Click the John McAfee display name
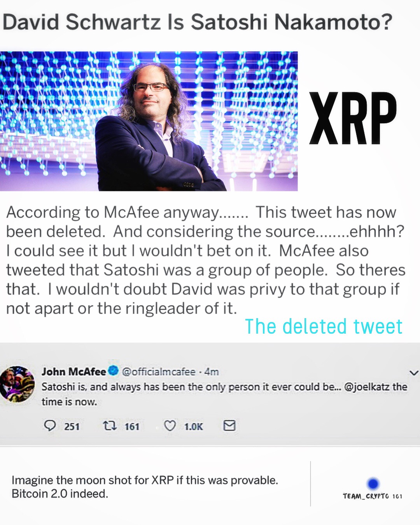The height and width of the screenshot is (525, 420). (x=74, y=372)
